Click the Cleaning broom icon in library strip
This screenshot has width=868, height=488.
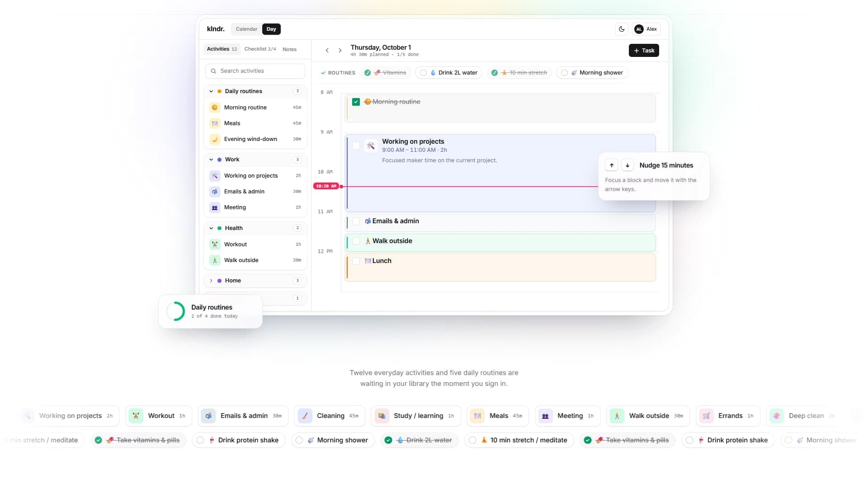pos(305,416)
